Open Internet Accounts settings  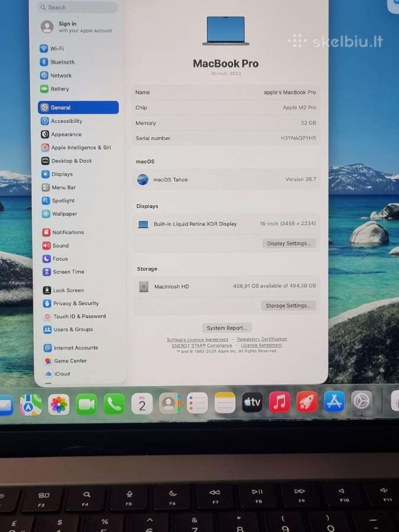click(x=72, y=348)
